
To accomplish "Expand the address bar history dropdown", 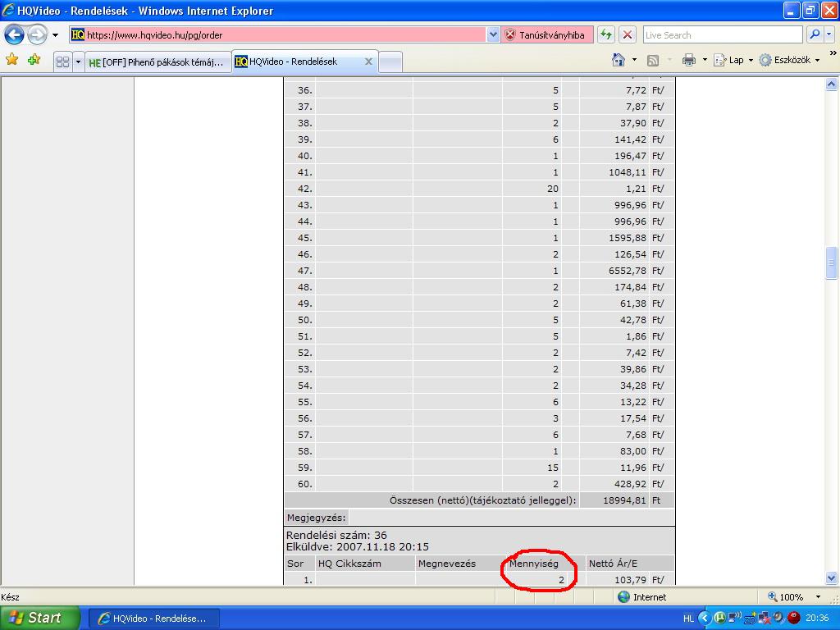I will 493,34.
